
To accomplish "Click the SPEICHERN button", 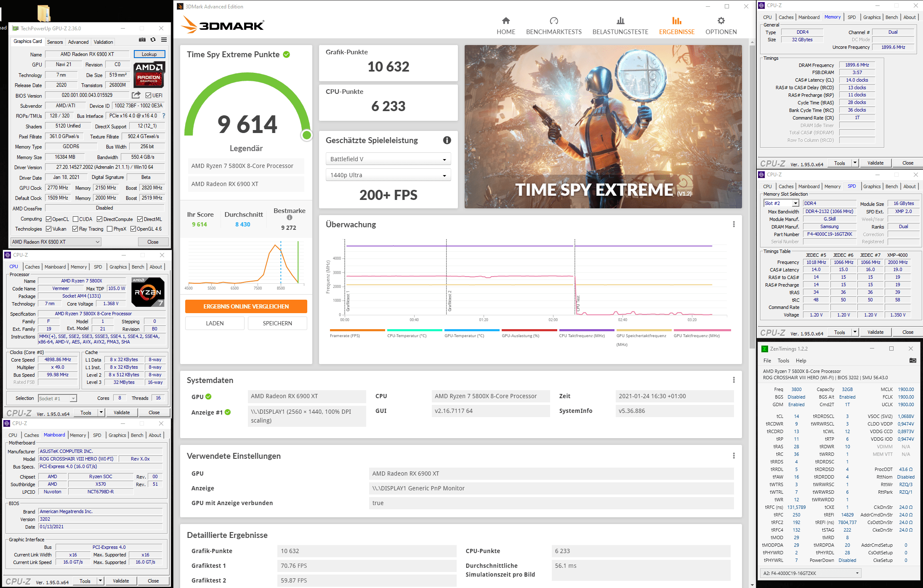I will point(277,323).
